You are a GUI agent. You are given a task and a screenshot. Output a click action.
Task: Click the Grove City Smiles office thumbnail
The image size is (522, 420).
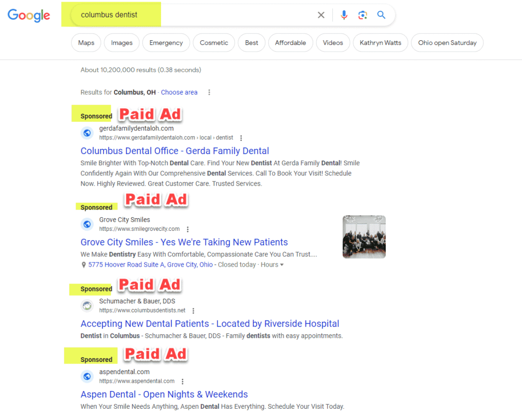364,237
